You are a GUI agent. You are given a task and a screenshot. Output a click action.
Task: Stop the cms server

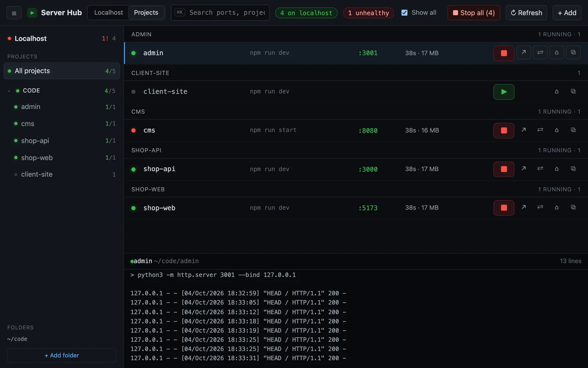(x=503, y=130)
